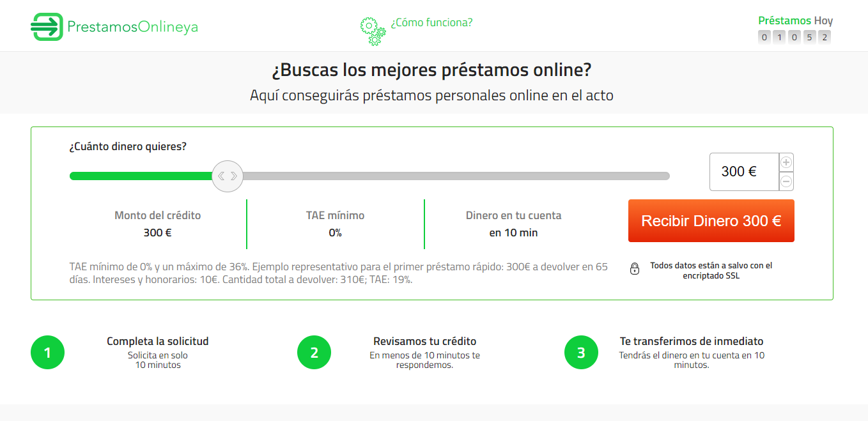Image resolution: width=868 pixels, height=421 pixels.
Task: Click the 300 € amount input field
Action: [x=744, y=172]
